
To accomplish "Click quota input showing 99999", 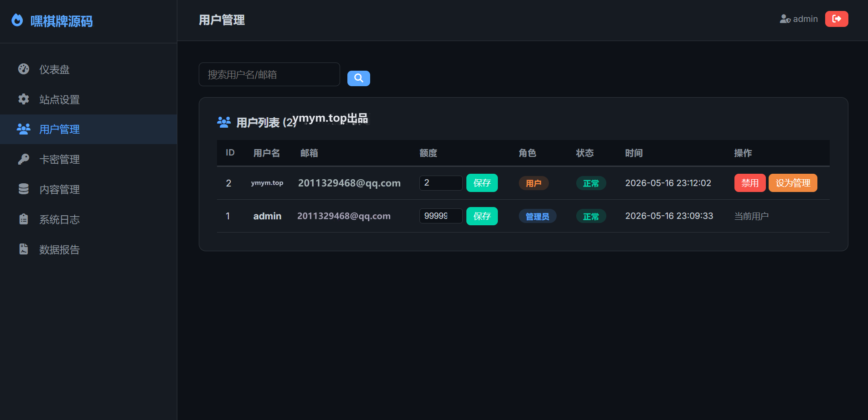I will click(x=441, y=216).
